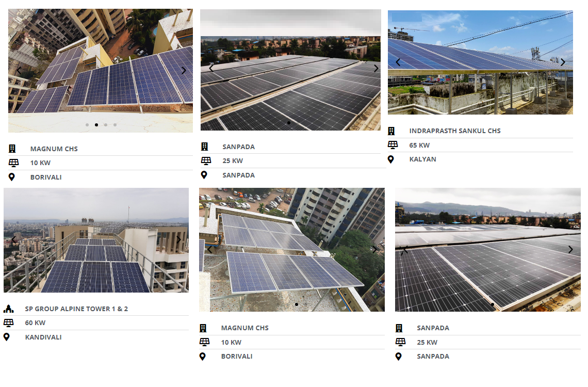The image size is (588, 387).
Task: Open the Indraprasth Sankul CHS project title
Action: [455, 131]
